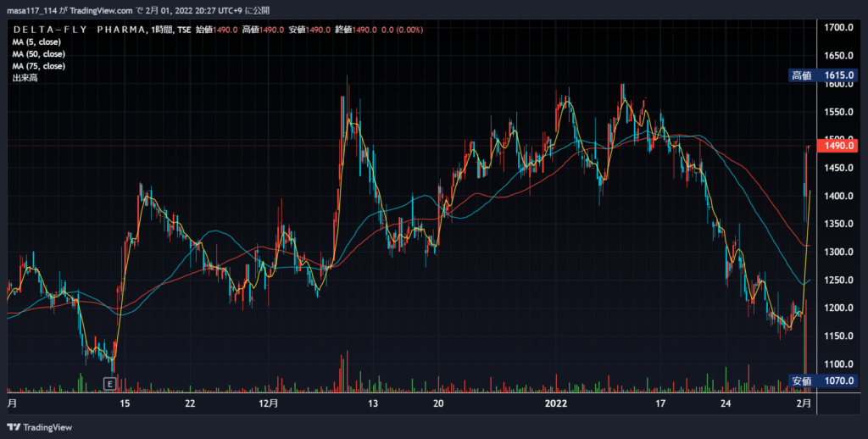Click the 1650.0 price axis label

pyautogui.click(x=838, y=55)
